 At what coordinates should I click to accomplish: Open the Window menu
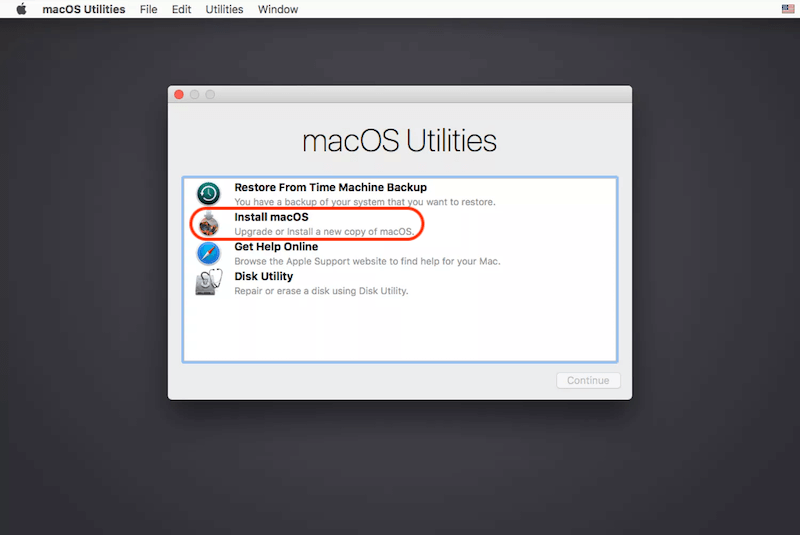[x=278, y=9]
